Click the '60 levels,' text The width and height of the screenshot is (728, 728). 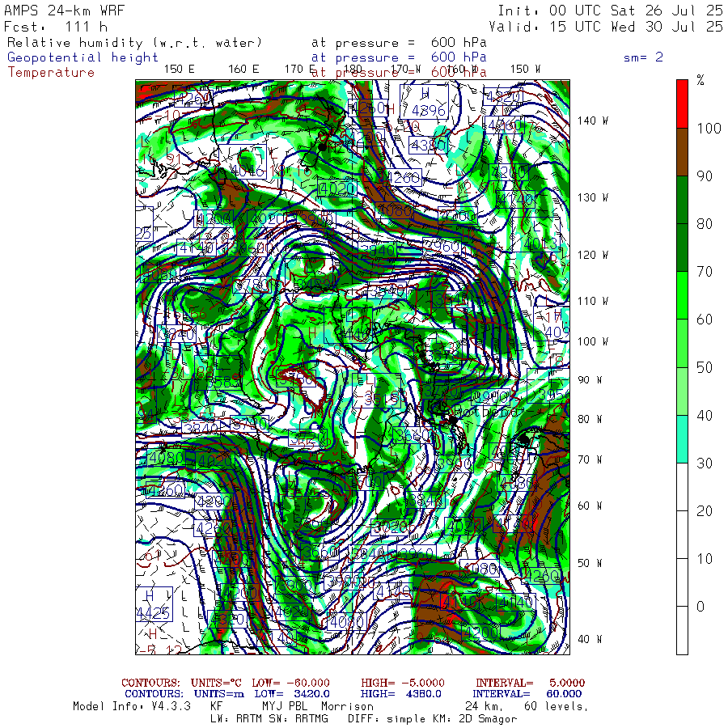coord(557,707)
